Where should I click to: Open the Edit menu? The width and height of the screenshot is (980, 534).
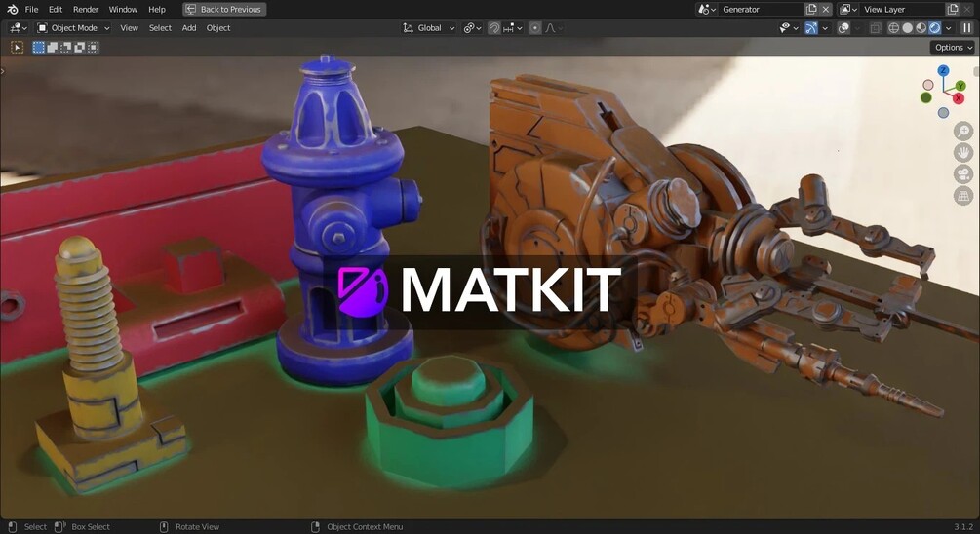(x=56, y=10)
